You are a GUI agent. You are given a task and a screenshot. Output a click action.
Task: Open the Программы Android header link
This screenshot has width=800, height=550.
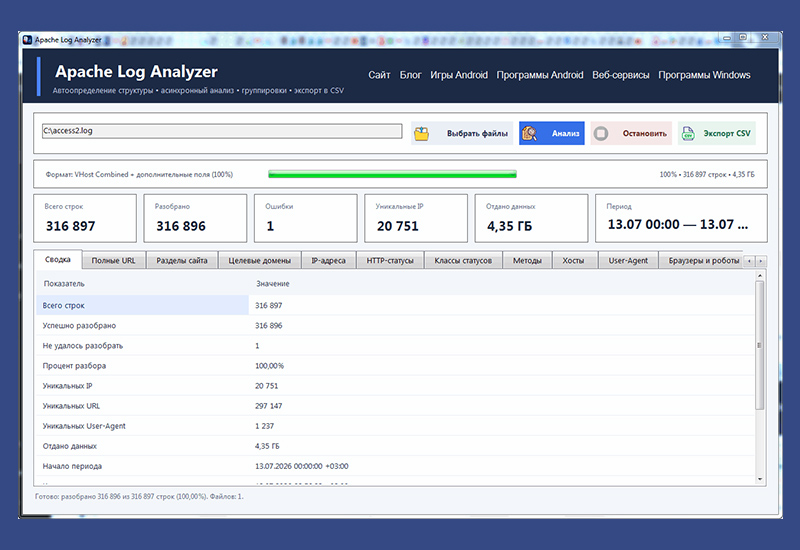(x=540, y=75)
